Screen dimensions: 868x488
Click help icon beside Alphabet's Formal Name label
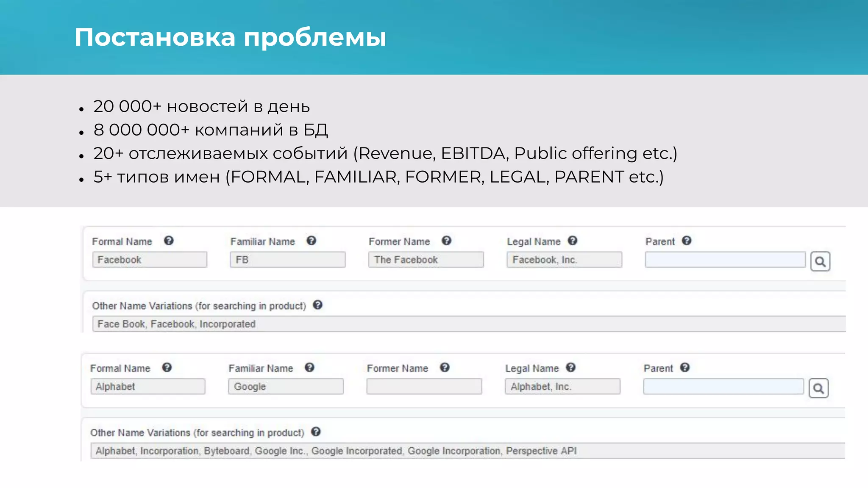(167, 367)
